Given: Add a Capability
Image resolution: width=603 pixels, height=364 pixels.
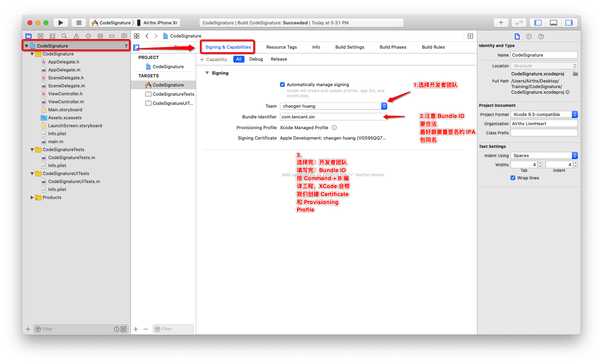Looking at the screenshot, I should pyautogui.click(x=213, y=59).
